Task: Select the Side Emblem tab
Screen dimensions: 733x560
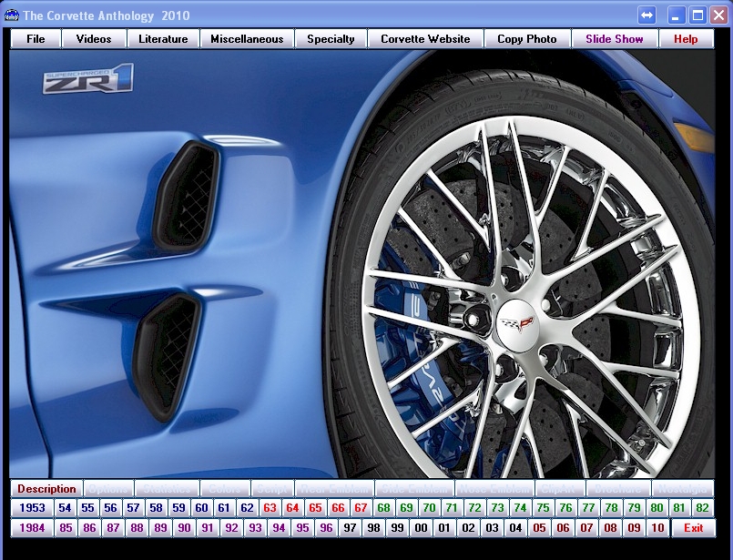Action: (414, 489)
